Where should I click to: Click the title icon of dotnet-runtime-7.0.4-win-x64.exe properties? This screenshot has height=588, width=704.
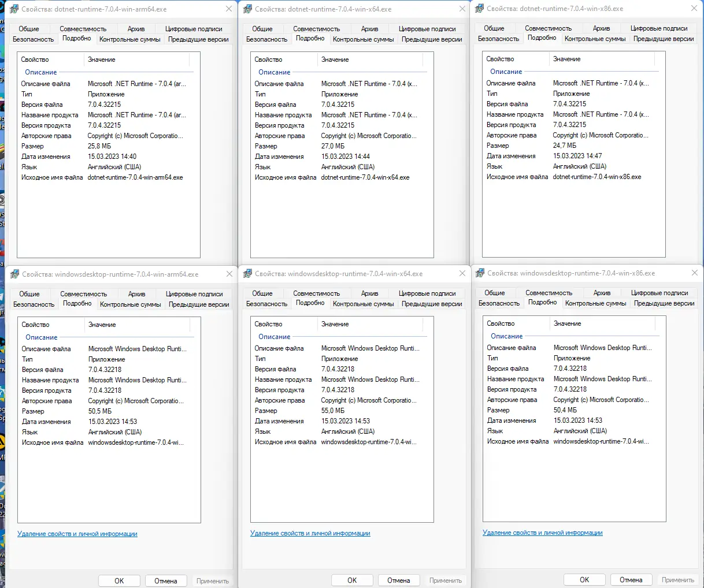(x=247, y=9)
